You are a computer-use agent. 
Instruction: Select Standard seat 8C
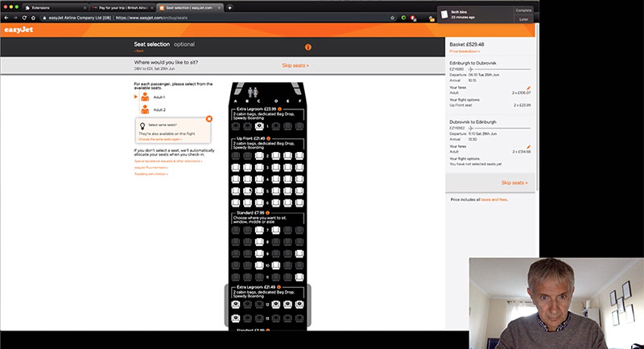[259, 242]
